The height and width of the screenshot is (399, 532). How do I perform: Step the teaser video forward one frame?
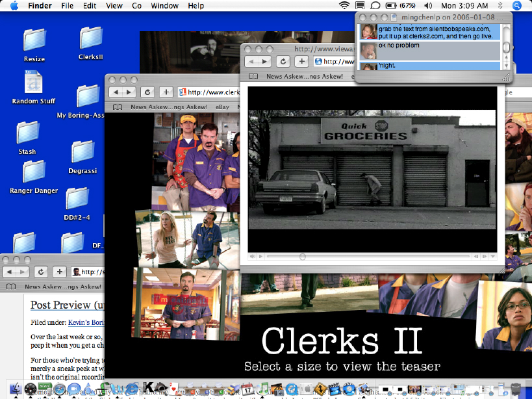[485, 257]
